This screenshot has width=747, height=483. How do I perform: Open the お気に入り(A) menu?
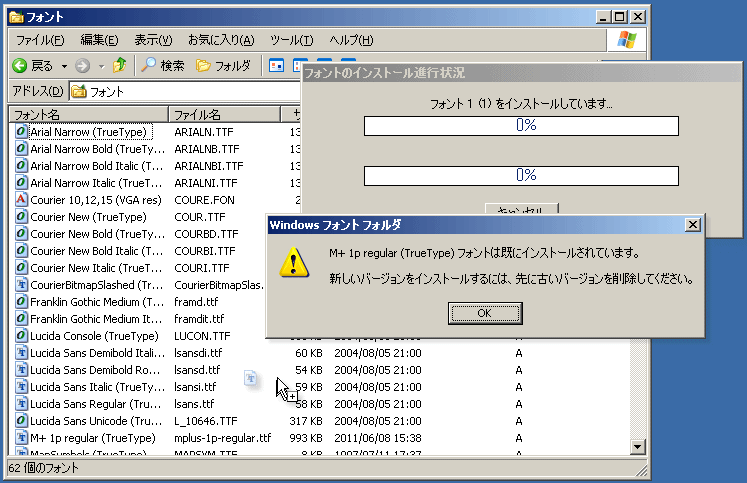tap(221, 40)
